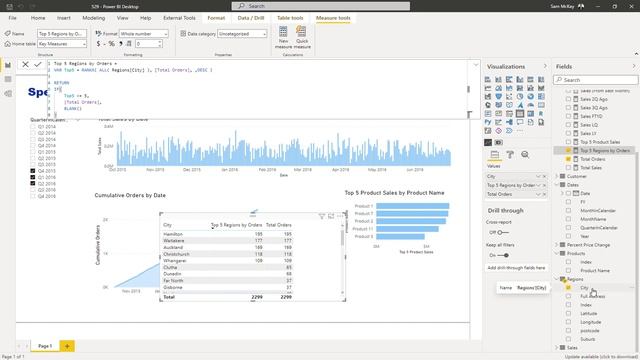The width and height of the screenshot is (640, 360).
Task: Open Model view from left sidebar
Action: pos(8,93)
